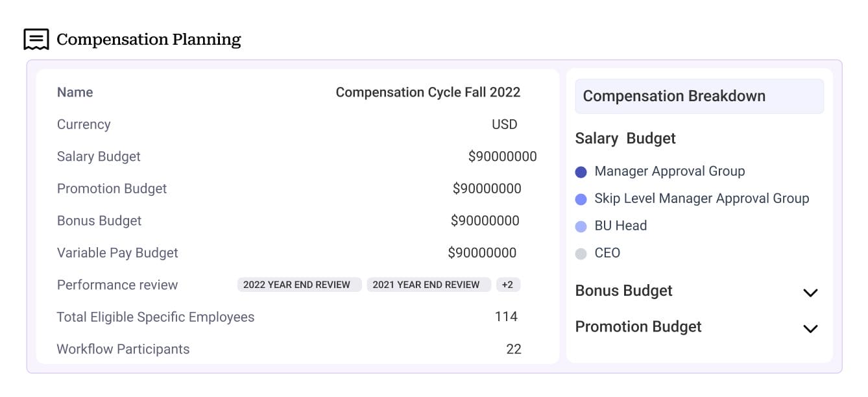The image size is (868, 397).
Task: Open the 2022 Year End Review tag
Action: [x=299, y=284]
